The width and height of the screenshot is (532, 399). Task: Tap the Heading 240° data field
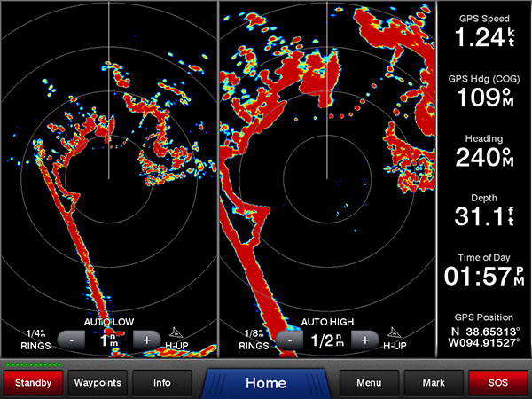(x=484, y=153)
